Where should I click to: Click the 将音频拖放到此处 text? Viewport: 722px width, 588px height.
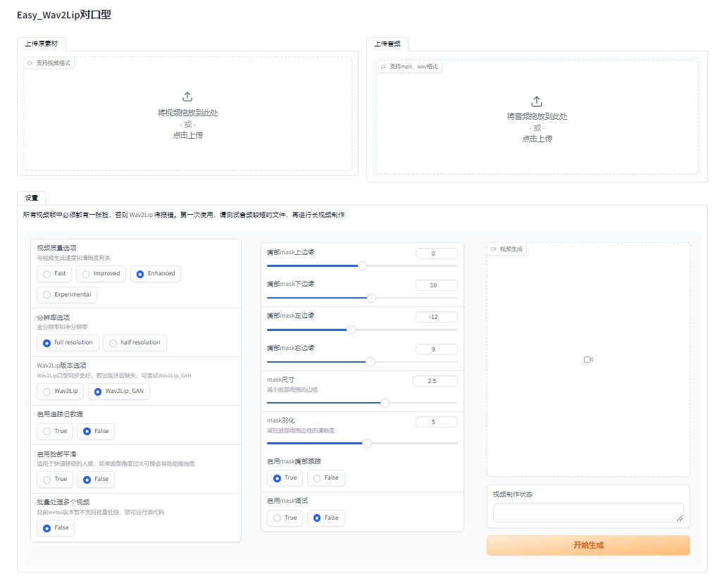coord(537,116)
